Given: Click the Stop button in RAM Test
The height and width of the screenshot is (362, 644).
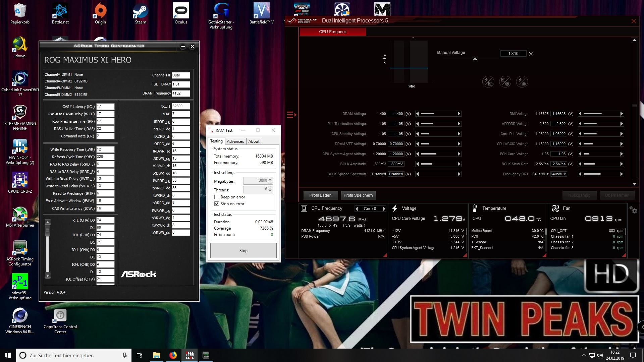Looking at the screenshot, I should click(x=244, y=251).
